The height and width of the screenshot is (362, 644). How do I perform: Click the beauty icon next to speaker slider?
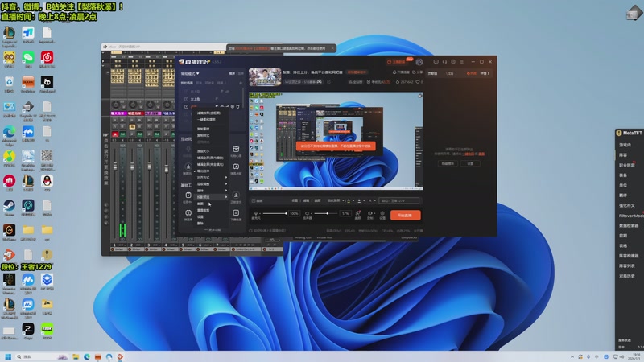[357, 213]
